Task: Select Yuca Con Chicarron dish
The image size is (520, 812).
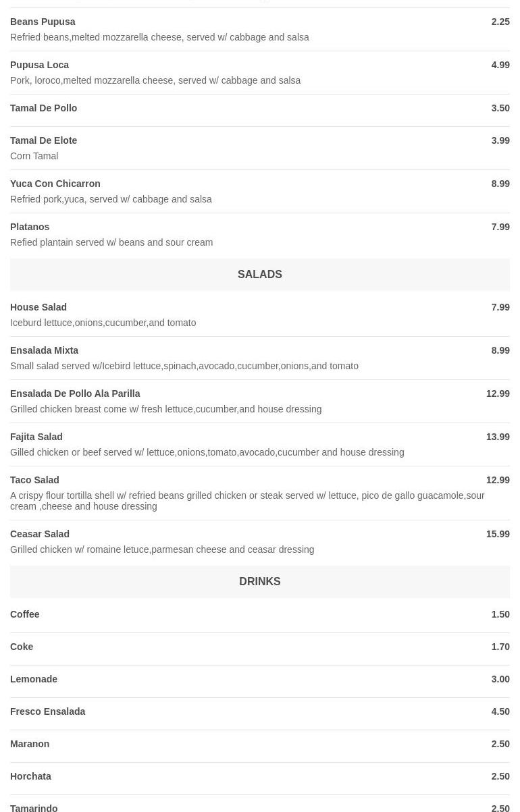Action: click(55, 184)
